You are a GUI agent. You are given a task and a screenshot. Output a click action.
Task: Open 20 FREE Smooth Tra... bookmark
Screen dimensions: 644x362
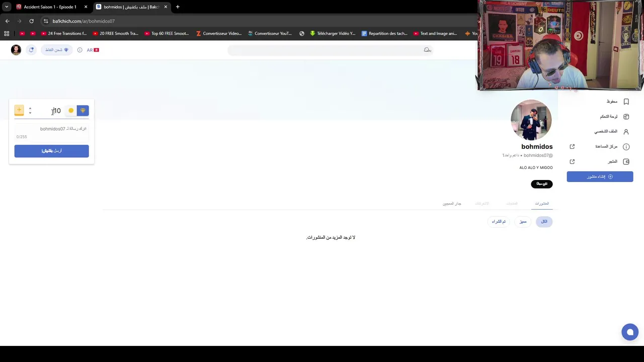pyautogui.click(x=116, y=34)
